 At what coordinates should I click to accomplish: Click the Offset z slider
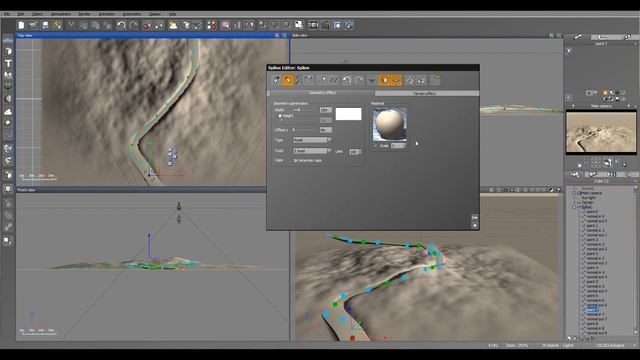(304, 130)
